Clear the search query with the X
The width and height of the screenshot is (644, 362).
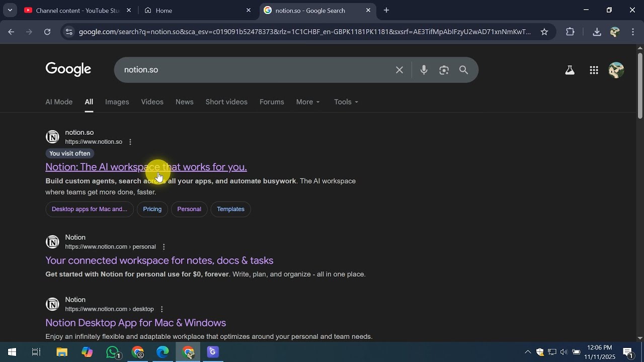click(x=399, y=70)
